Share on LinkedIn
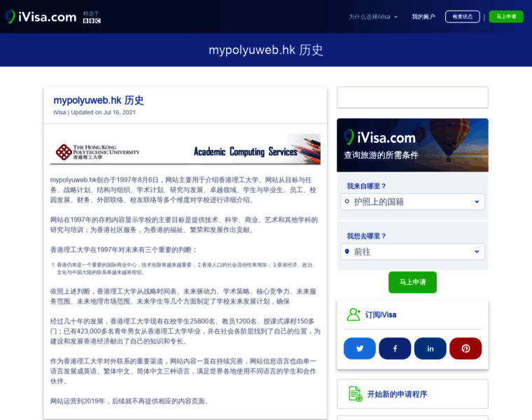 pos(430,349)
